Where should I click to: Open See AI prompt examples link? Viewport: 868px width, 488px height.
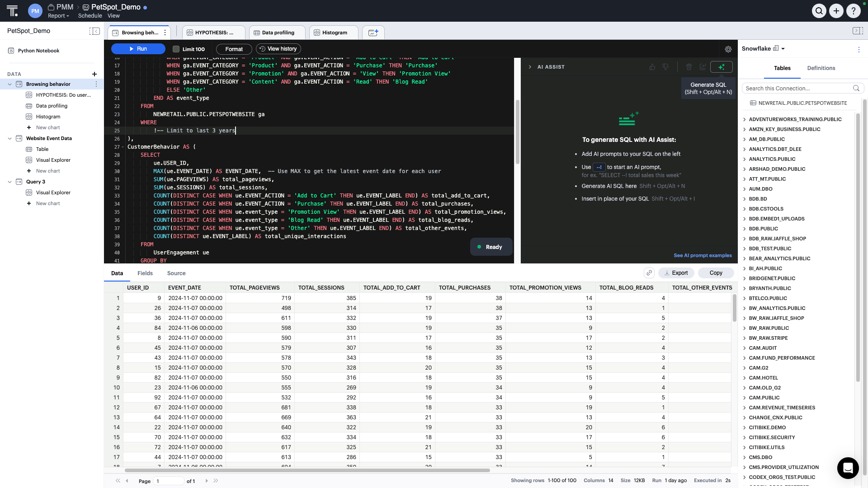703,255
